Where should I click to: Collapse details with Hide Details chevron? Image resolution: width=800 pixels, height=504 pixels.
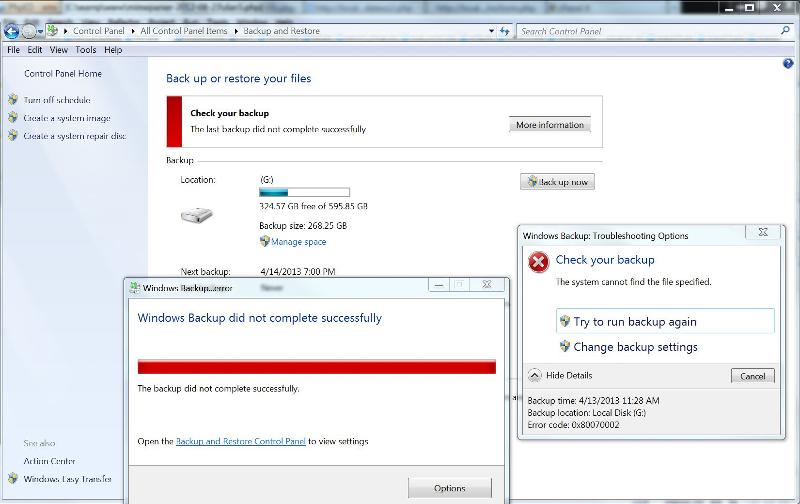534,375
